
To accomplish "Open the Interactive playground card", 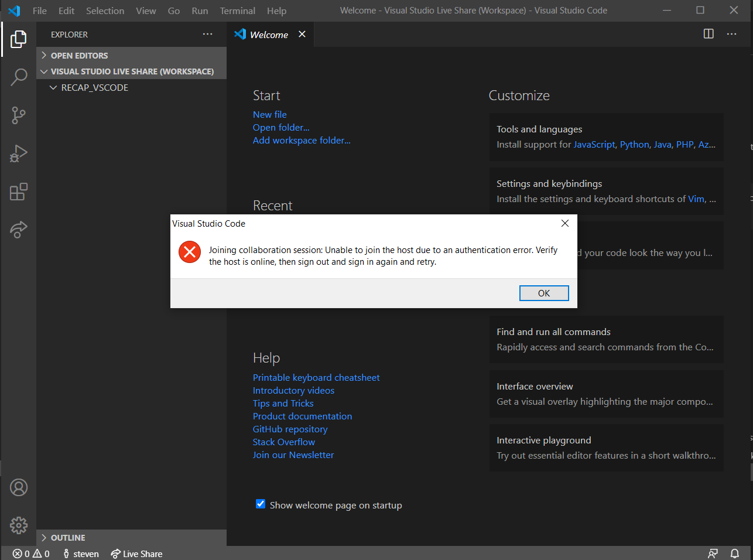I will point(607,448).
